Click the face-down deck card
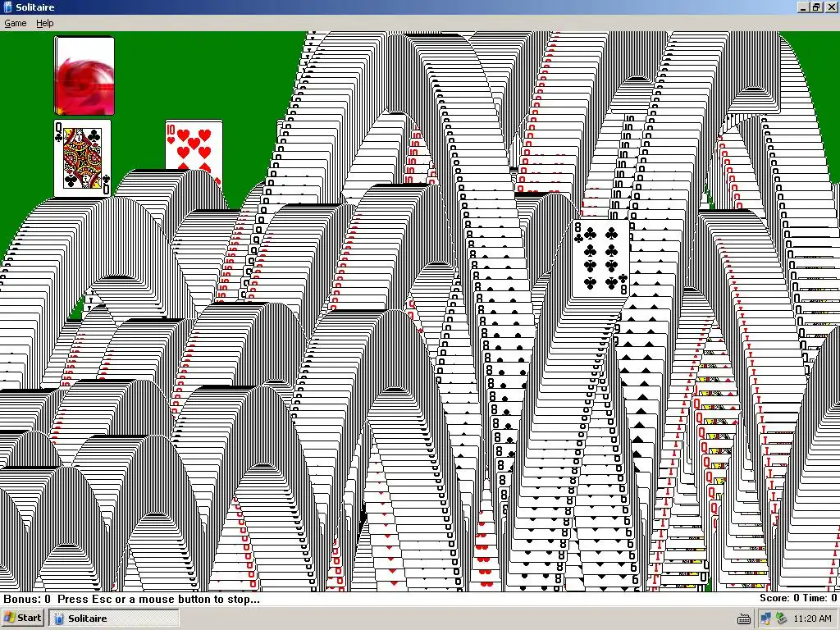Image resolution: width=840 pixels, height=630 pixels. click(x=84, y=75)
